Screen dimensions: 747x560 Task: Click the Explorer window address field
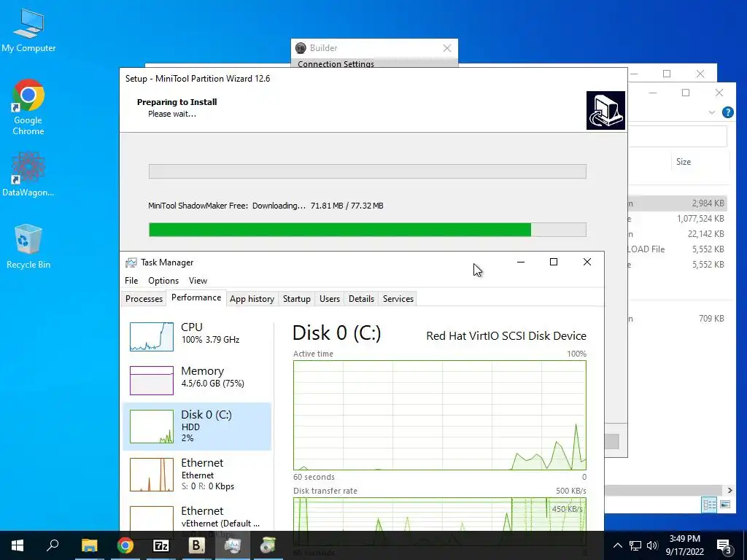678,136
